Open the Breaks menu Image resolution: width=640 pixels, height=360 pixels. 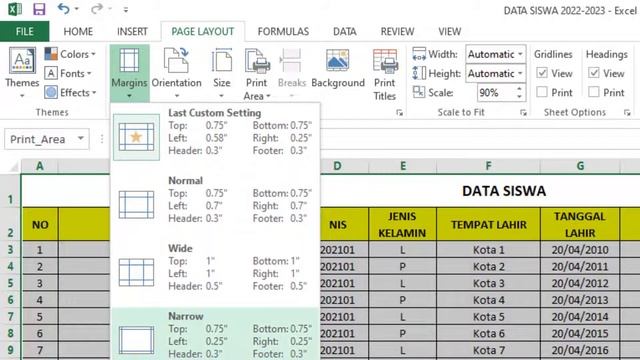291,73
